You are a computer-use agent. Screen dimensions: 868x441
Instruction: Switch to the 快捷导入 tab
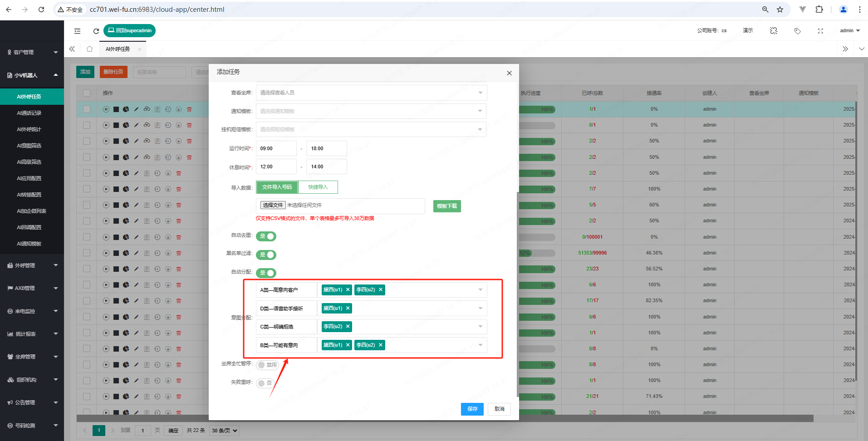(318, 187)
